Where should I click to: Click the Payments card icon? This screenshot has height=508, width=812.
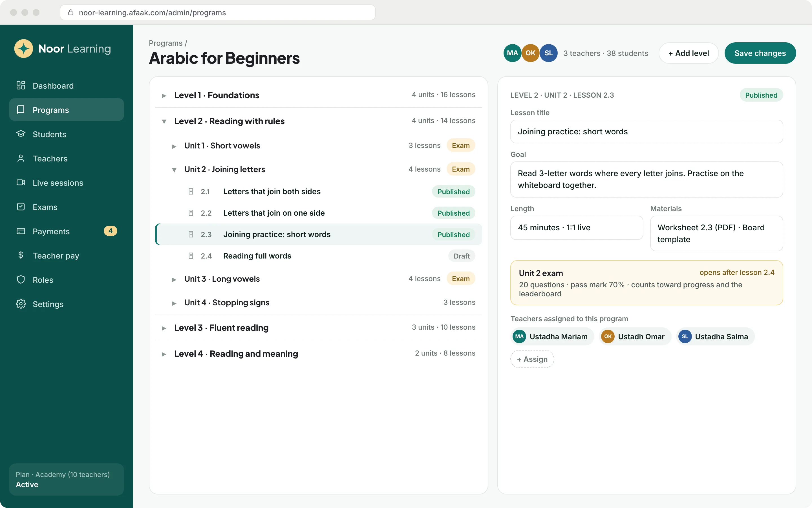coord(21,231)
